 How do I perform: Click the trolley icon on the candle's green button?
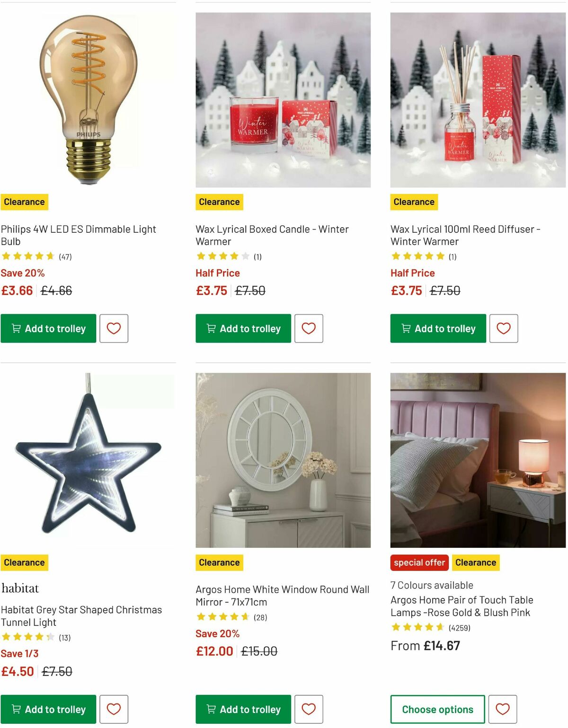point(212,328)
